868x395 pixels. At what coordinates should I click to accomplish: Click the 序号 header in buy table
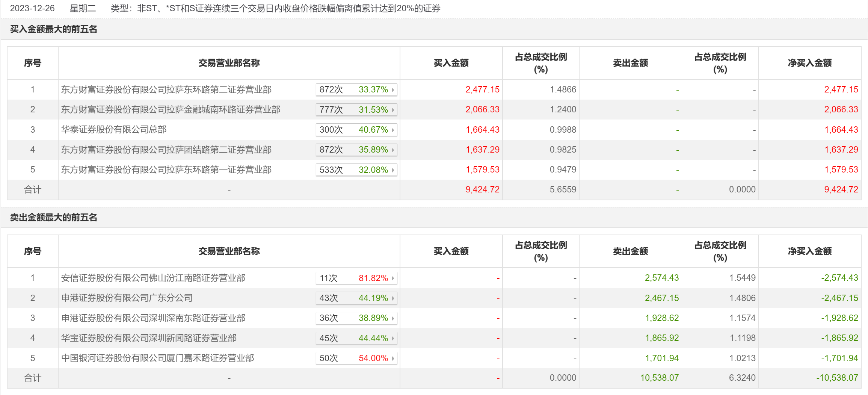(x=33, y=63)
